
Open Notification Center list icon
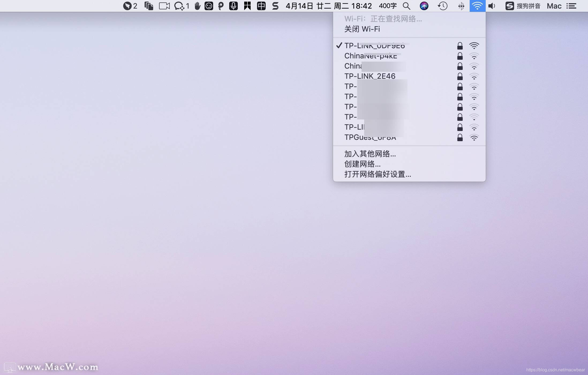coord(571,6)
